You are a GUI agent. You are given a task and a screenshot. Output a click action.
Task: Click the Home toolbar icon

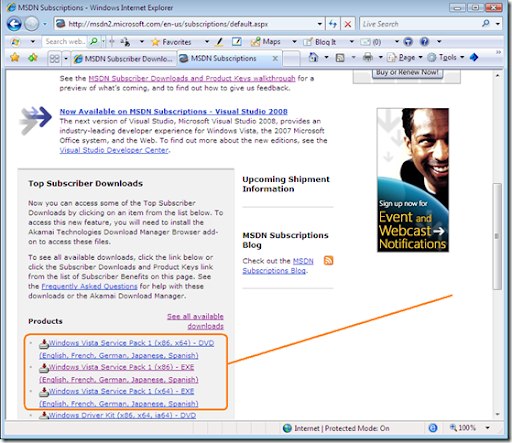tap(313, 57)
